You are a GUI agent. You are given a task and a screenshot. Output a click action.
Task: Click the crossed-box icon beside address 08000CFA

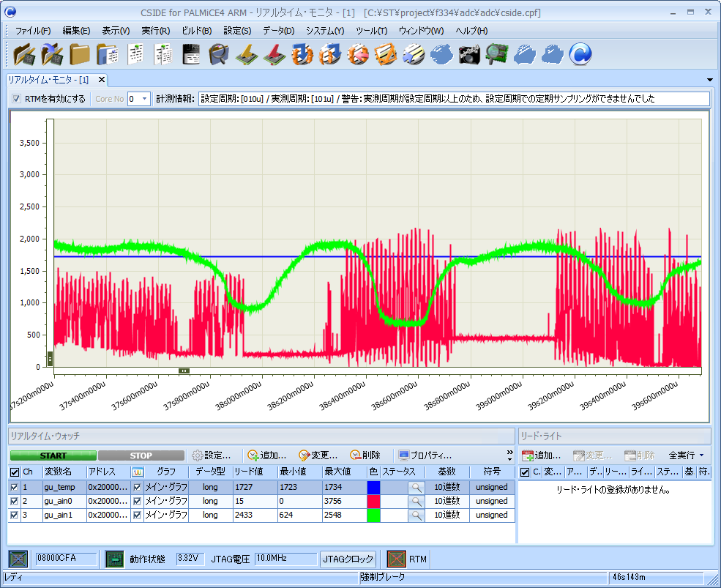point(18,559)
